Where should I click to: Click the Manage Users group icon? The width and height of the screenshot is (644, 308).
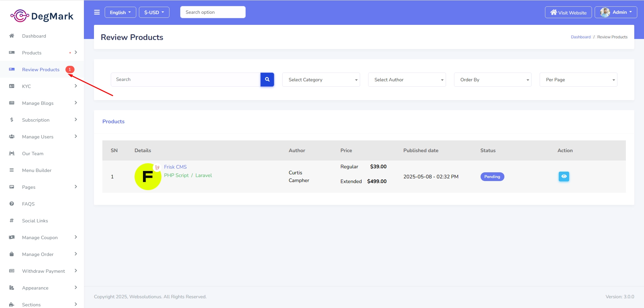click(x=12, y=136)
